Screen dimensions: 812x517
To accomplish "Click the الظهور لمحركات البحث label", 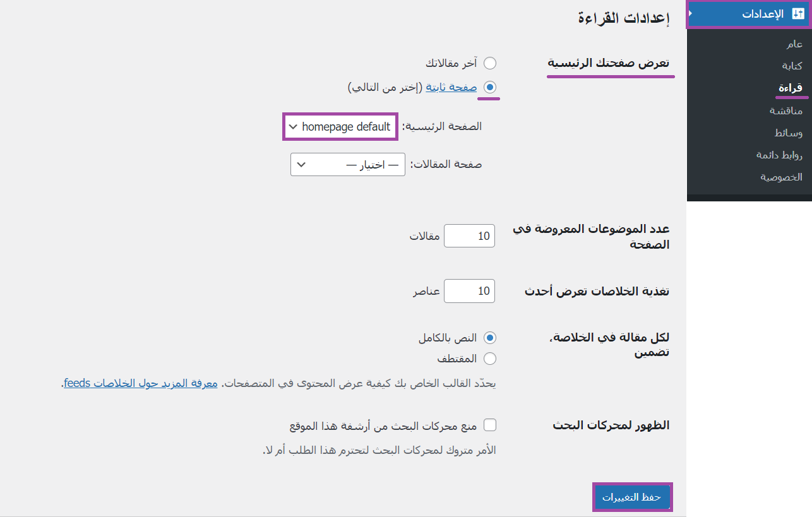I will point(611,425).
